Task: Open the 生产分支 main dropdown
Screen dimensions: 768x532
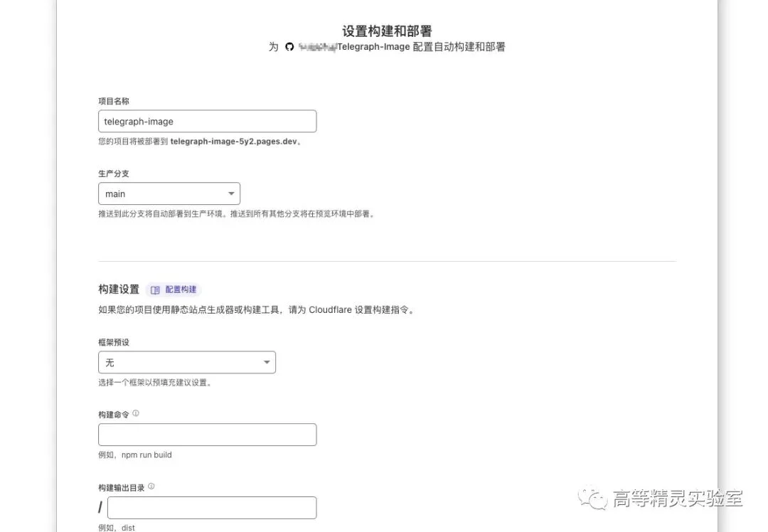Action: [x=169, y=193]
